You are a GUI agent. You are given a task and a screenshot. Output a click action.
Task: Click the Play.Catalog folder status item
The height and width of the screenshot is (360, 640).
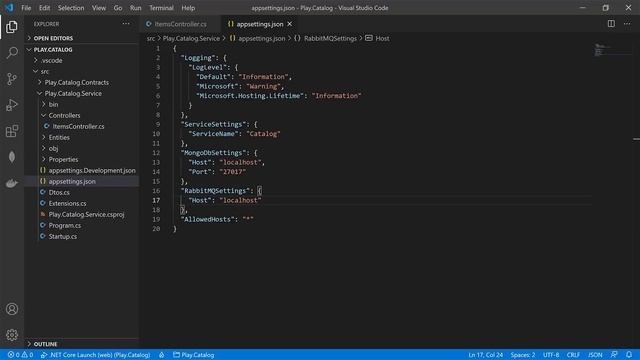pos(193,355)
